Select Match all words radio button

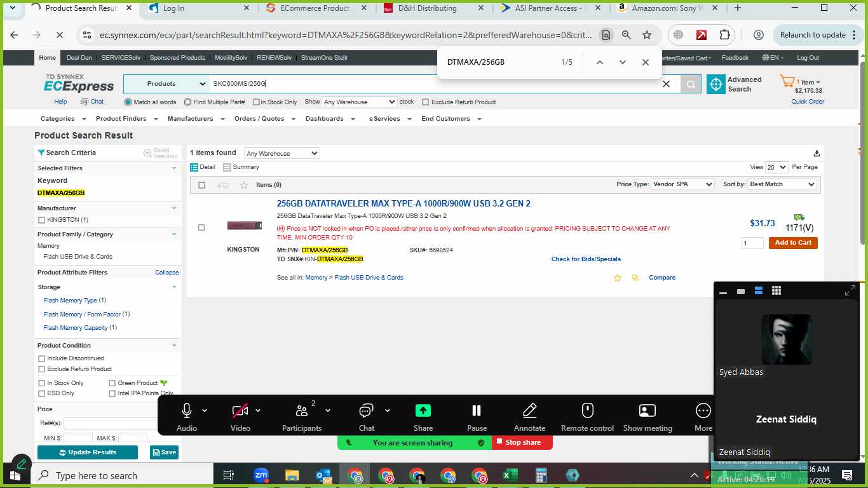click(x=128, y=102)
